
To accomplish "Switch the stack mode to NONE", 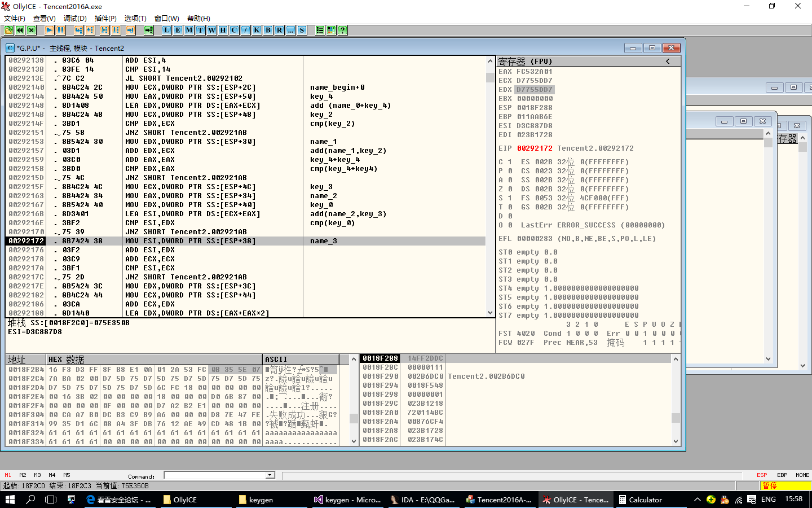I will click(802, 475).
